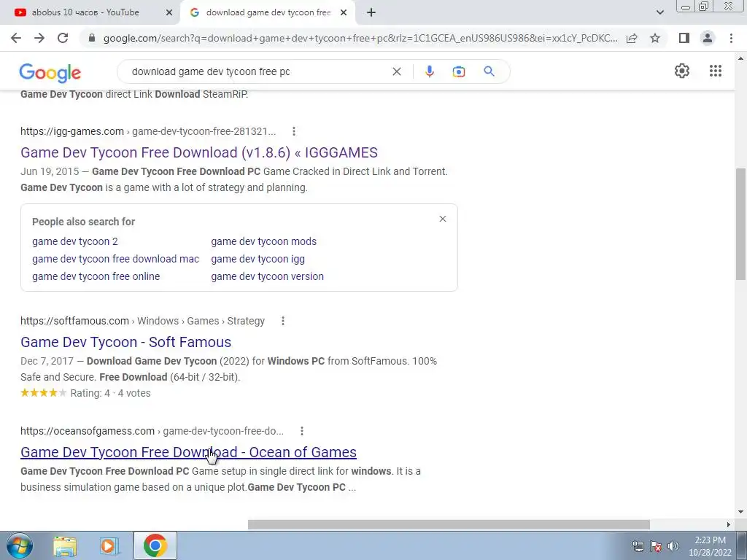Click Show desktop button at taskbar end
The width and height of the screenshot is (747, 560).
coord(743,545)
